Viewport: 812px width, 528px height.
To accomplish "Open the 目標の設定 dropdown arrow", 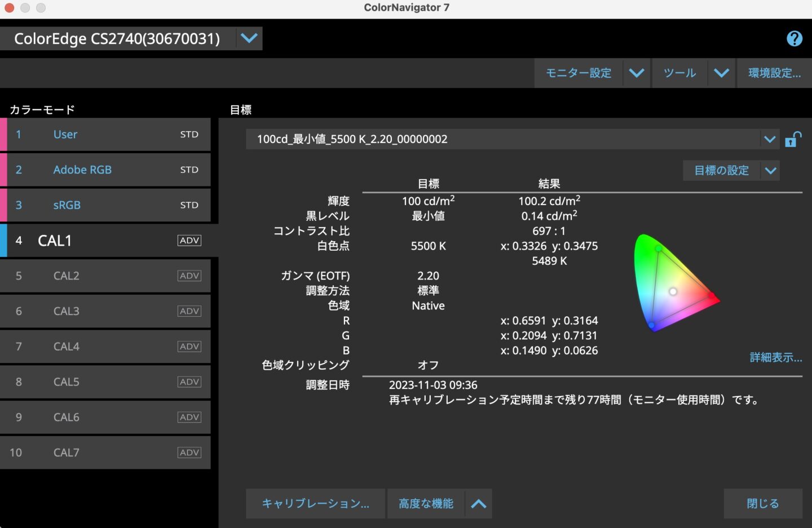I will 770,170.
